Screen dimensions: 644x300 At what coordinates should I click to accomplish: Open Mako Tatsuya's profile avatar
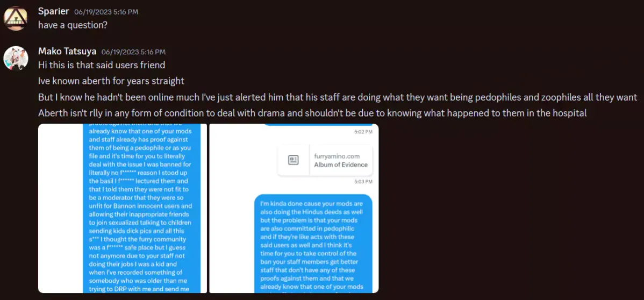pos(16,58)
